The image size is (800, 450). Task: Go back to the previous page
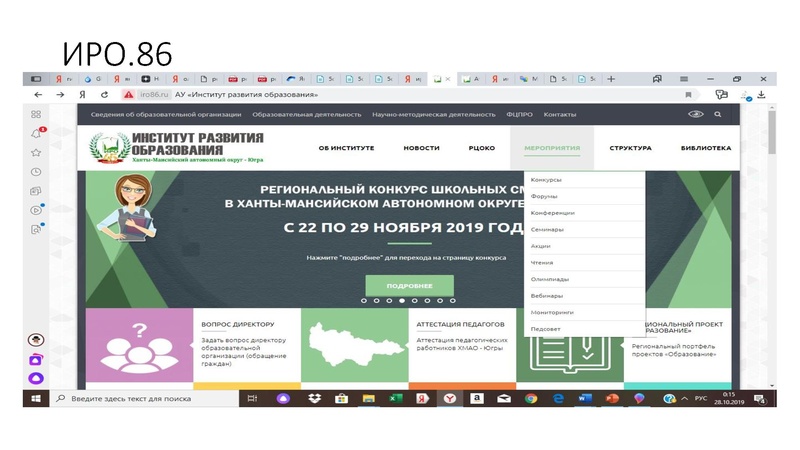pos(38,94)
